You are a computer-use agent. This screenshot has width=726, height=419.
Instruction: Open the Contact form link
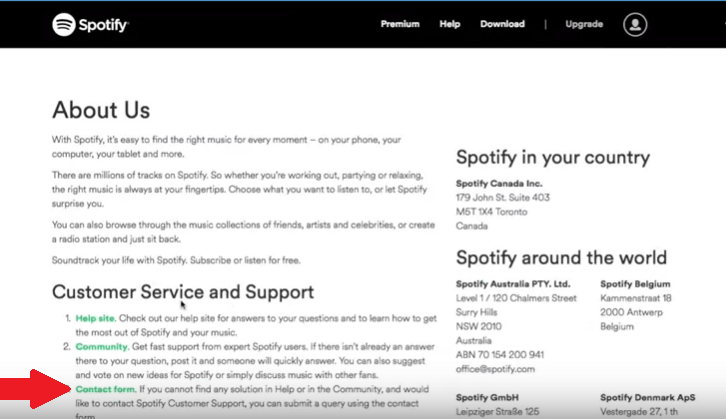click(x=103, y=388)
